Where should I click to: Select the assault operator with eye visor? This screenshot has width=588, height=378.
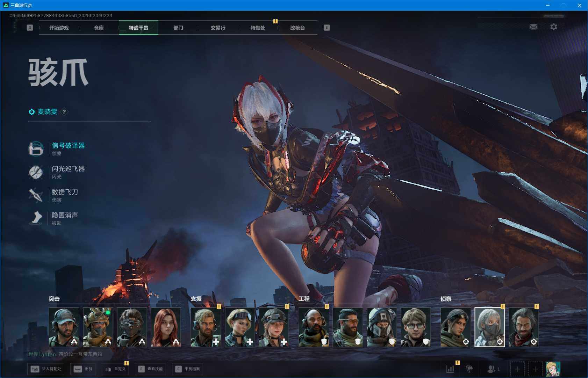[132, 327]
